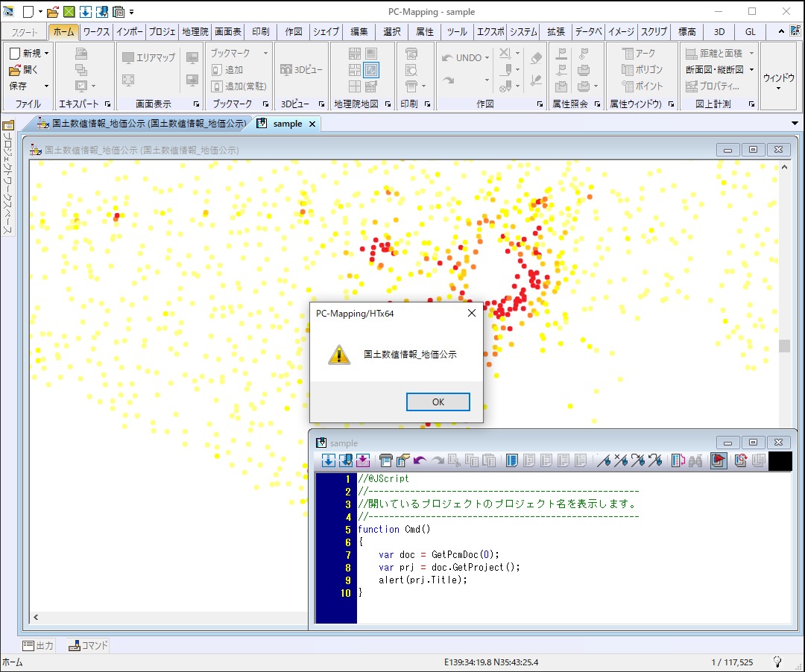Expand the quick access toolbar customize arrow
Screen dimensions: 805x672
click(132, 11)
